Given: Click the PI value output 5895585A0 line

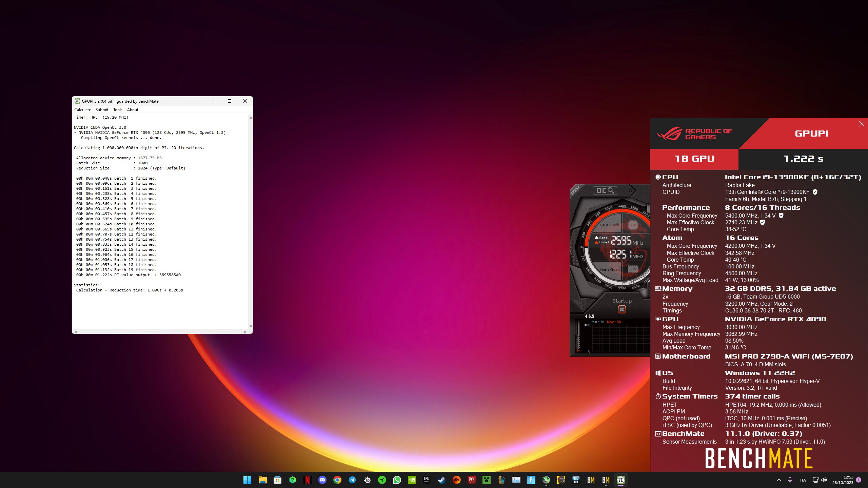Looking at the screenshot, I should point(129,275).
